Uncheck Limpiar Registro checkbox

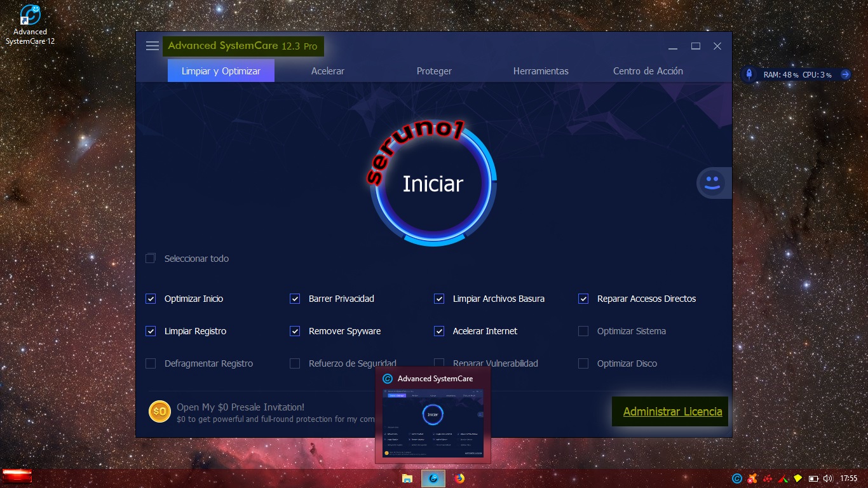151,331
